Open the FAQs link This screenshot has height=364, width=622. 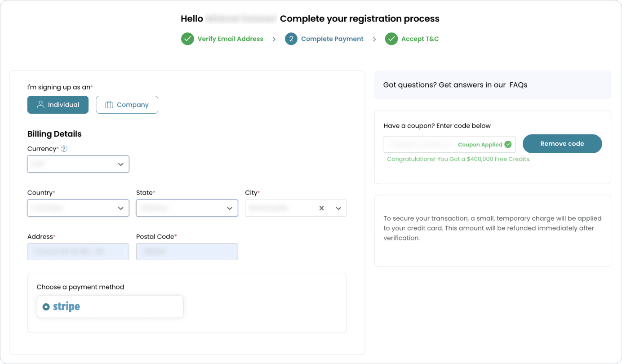point(518,85)
